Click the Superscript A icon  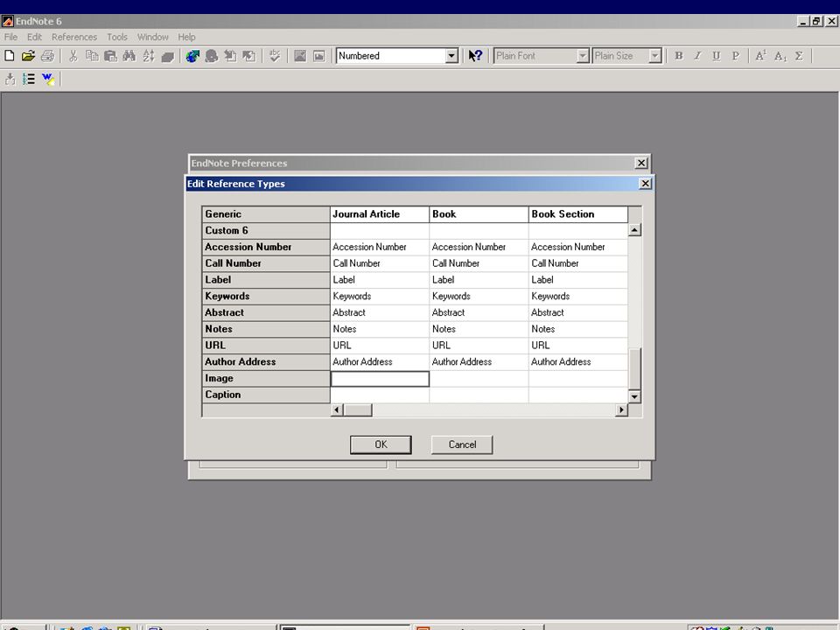click(760, 56)
